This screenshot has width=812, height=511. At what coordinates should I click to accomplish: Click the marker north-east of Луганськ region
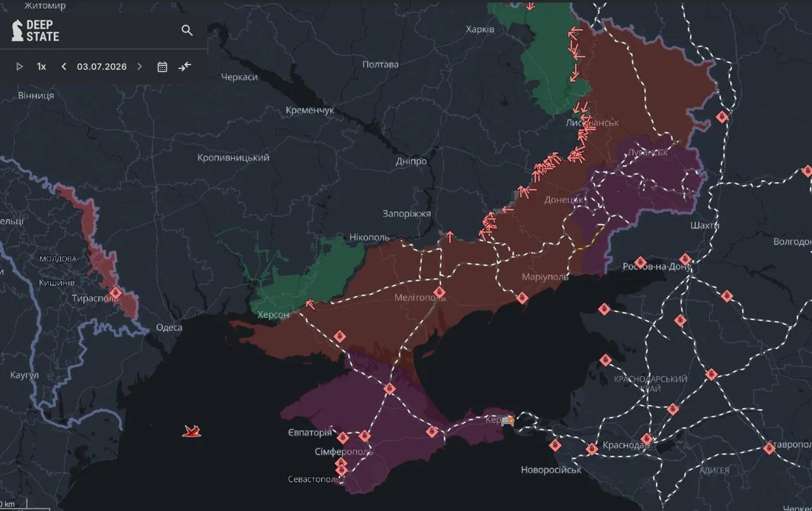(x=721, y=117)
